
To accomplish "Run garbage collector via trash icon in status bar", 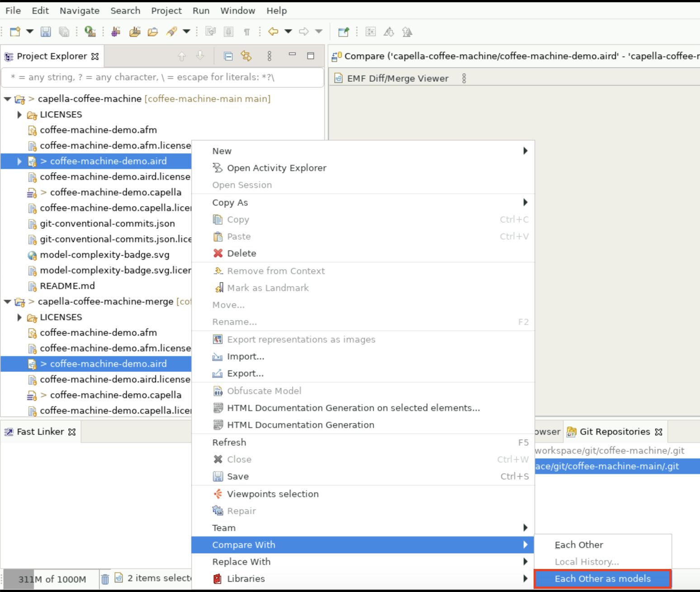I will [105, 579].
